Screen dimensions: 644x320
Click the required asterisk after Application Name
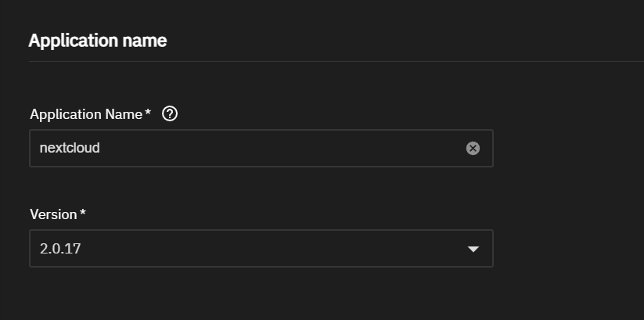[149, 114]
